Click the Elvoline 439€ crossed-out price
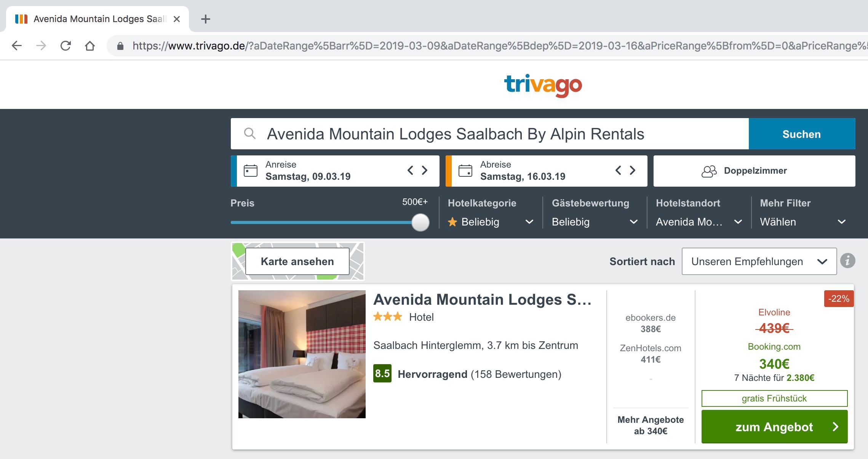The height and width of the screenshot is (459, 868). (774, 328)
